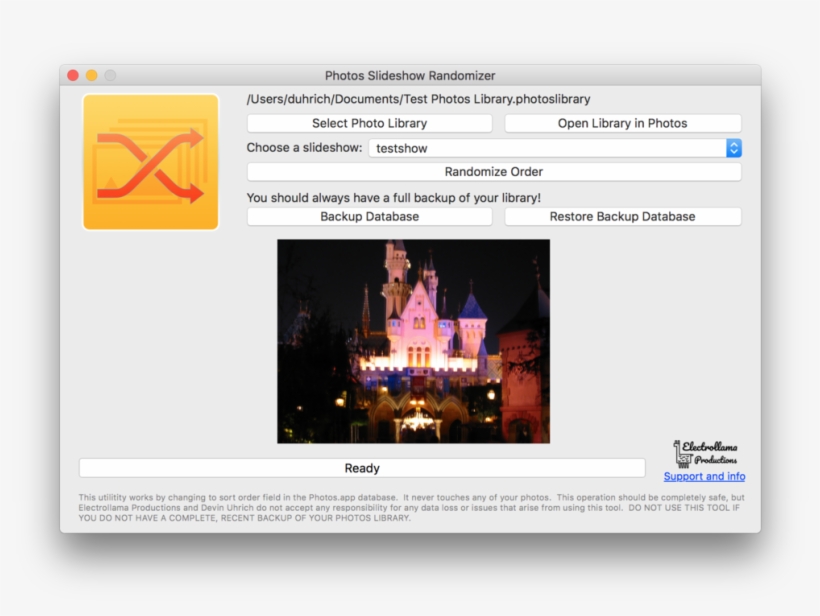
Task: Minimize window with the yellow button
Action: (92, 75)
